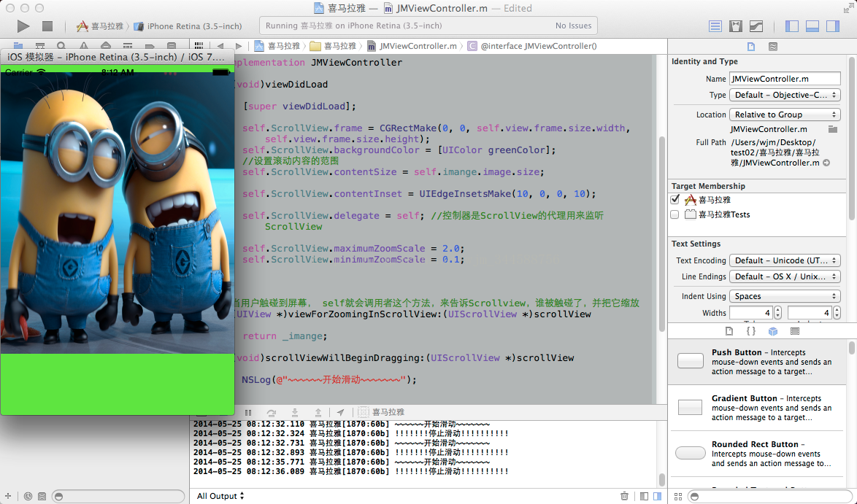This screenshot has height=504, width=857.
Task: Toggle the Utilities panel visibility
Action: [x=833, y=26]
